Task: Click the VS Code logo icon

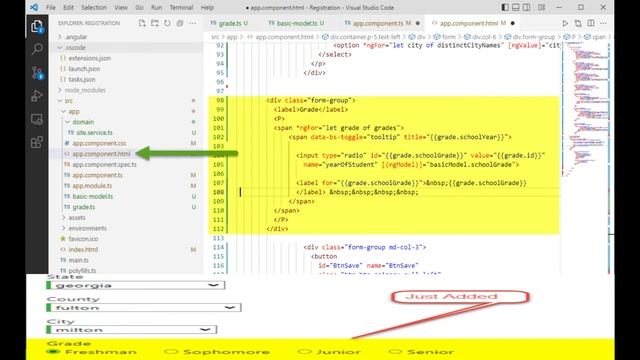Action: [x=34, y=7]
